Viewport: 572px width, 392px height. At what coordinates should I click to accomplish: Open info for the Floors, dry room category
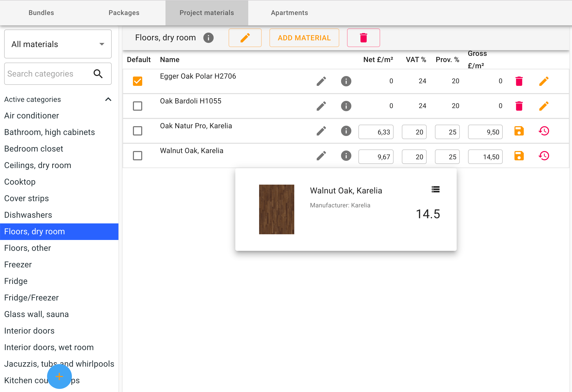208,38
